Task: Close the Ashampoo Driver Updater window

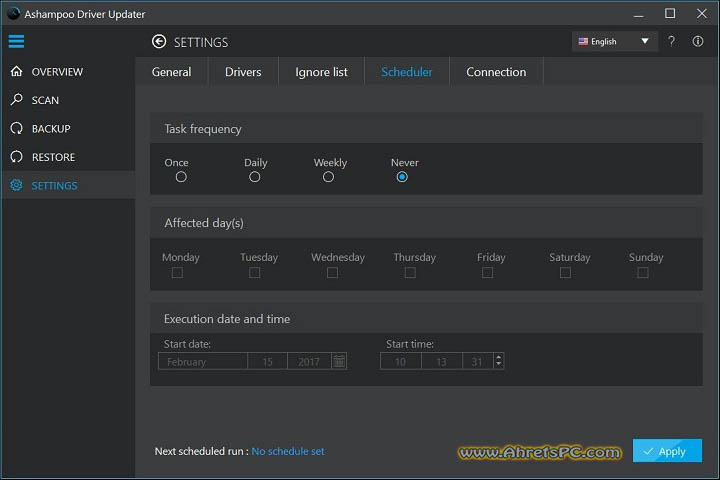Action: click(702, 14)
